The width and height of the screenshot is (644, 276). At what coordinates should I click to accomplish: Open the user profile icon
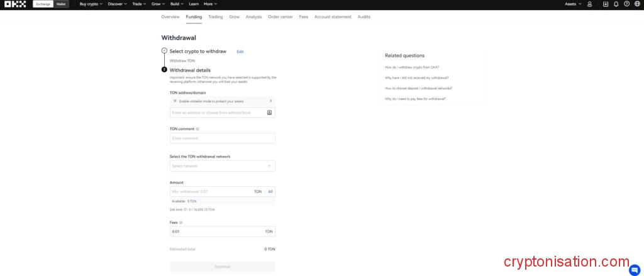point(589,4)
